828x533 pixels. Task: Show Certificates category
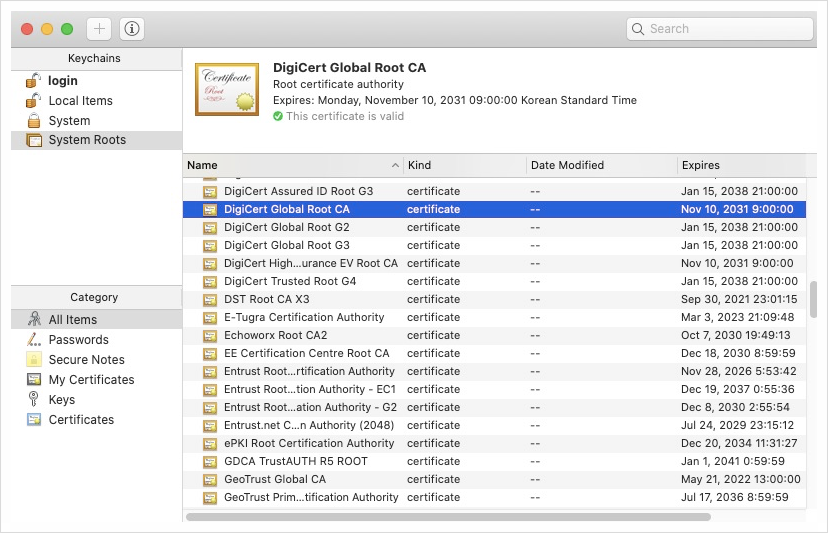97,419
